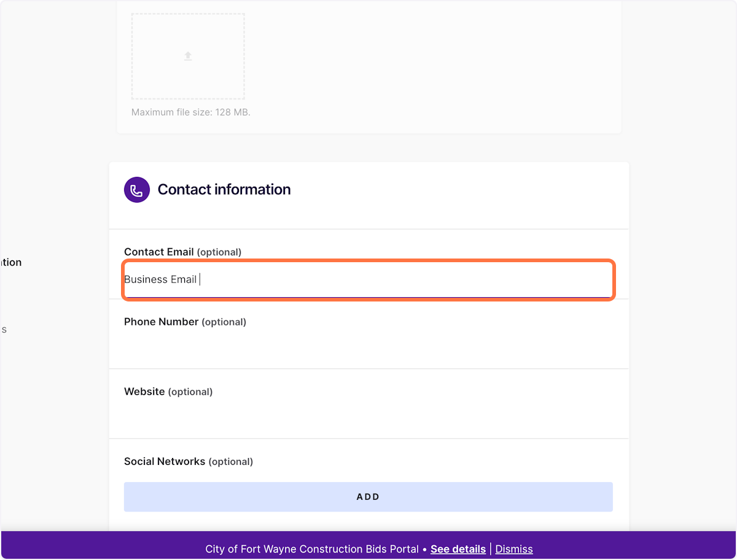Image resolution: width=737 pixels, height=560 pixels.
Task: Select the cut-off sidebar item ending in "s"
Action: 3,330
